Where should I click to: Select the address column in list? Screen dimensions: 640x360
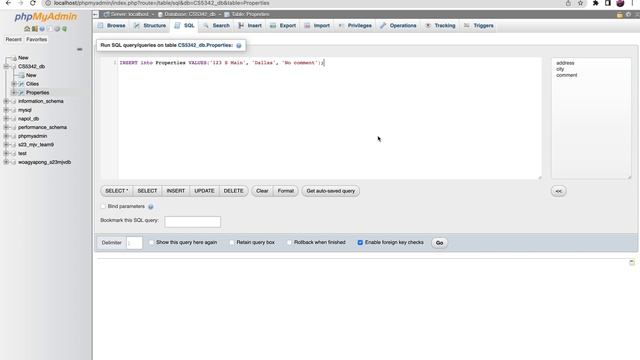click(x=565, y=63)
